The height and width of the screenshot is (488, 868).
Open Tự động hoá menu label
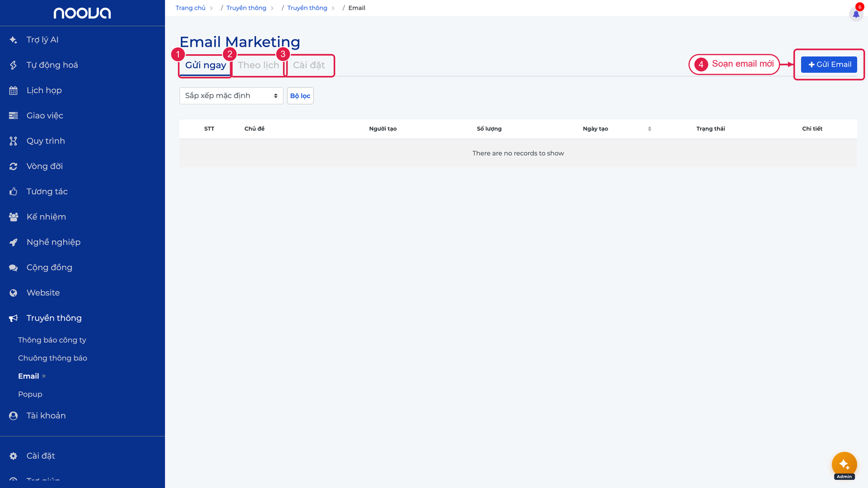52,65
